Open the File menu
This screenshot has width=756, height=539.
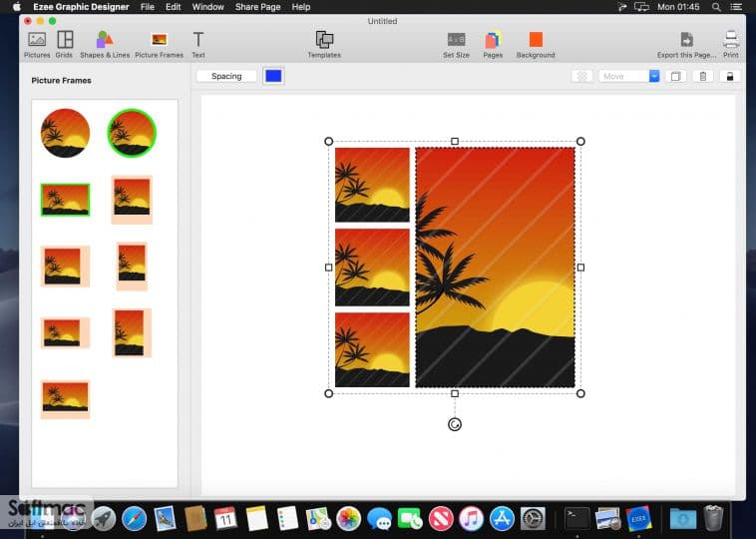coord(147,7)
